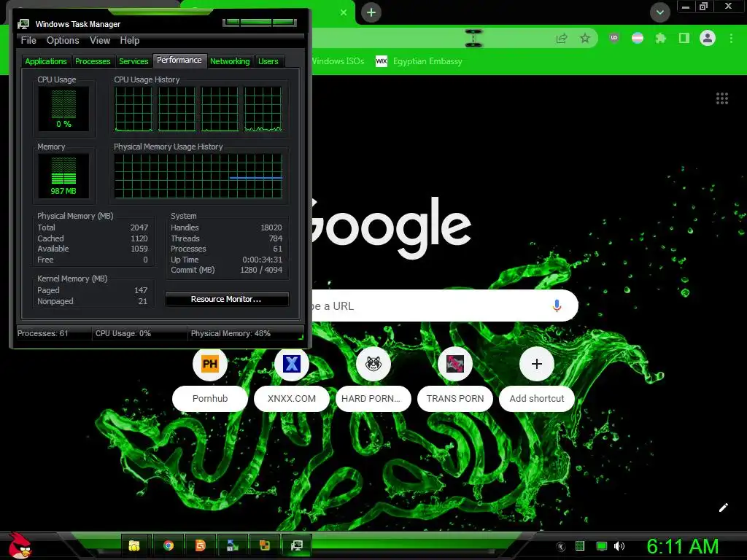The image size is (747, 560).
Task: Click the CPU Usage 0 % gauge
Action: pos(64,109)
